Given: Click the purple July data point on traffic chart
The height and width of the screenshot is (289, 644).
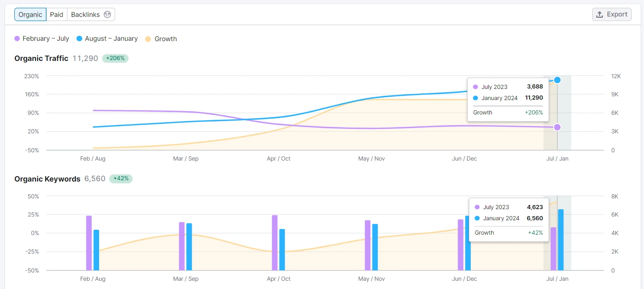Looking at the screenshot, I should point(557,127).
